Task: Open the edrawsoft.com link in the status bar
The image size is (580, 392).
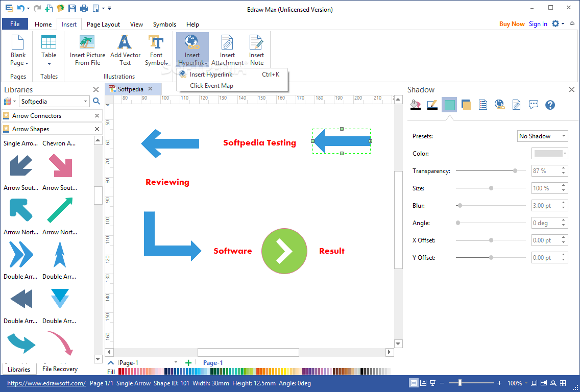Action: pos(46,383)
